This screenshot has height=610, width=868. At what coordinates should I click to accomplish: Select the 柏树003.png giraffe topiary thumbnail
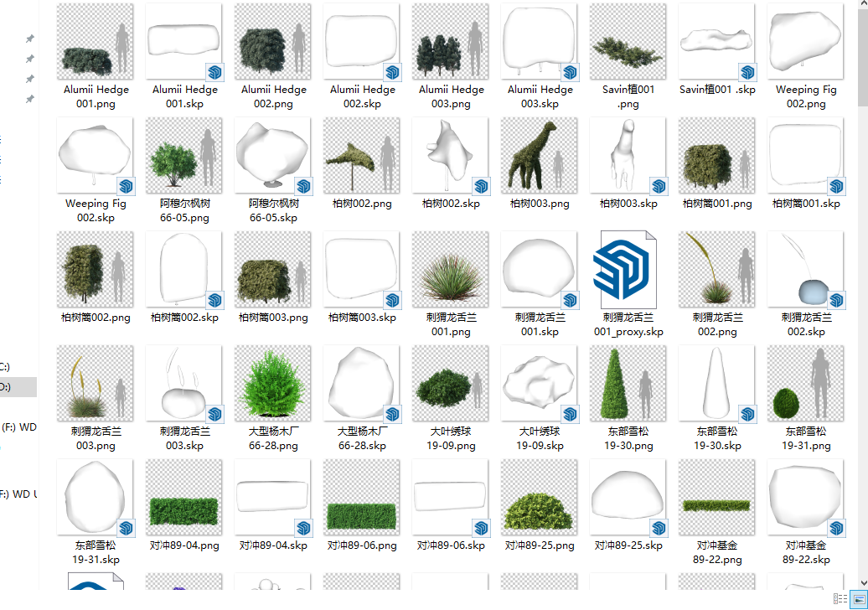pyautogui.click(x=540, y=156)
